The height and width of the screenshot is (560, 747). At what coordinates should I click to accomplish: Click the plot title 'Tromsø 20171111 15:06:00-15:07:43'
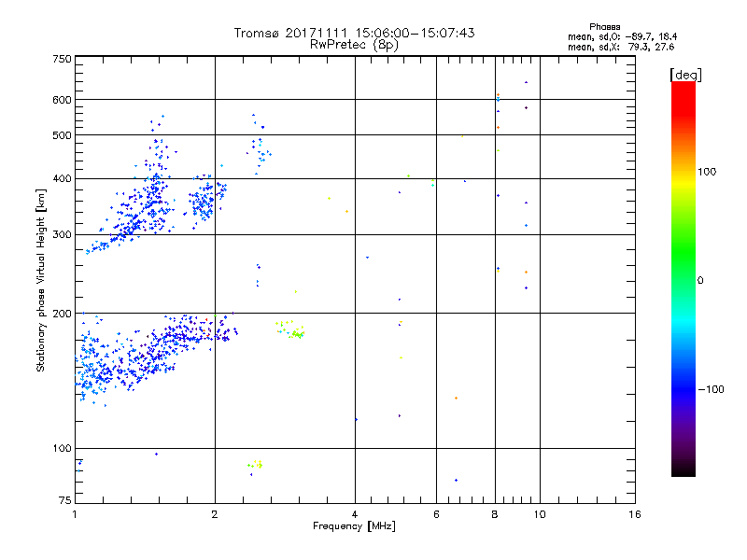click(354, 33)
